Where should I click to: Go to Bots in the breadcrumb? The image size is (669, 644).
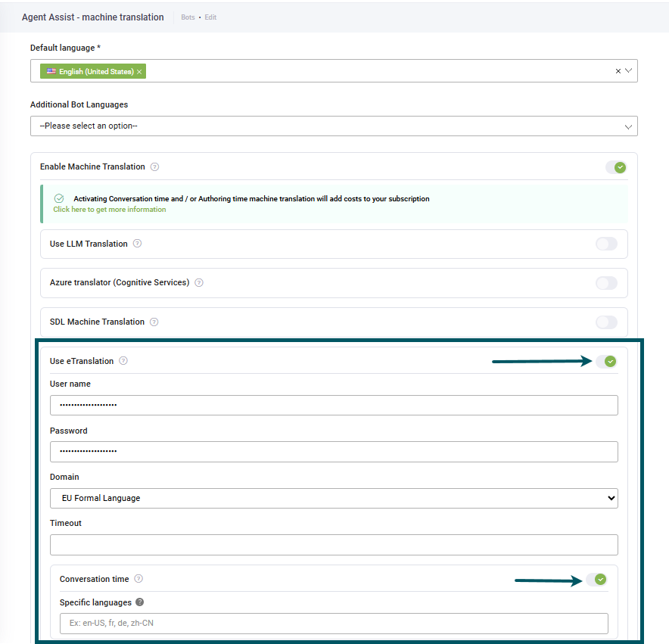(188, 17)
